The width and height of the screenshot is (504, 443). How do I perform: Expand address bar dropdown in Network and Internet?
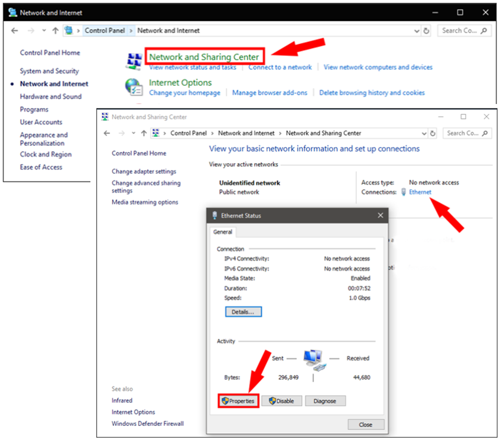[417, 31]
